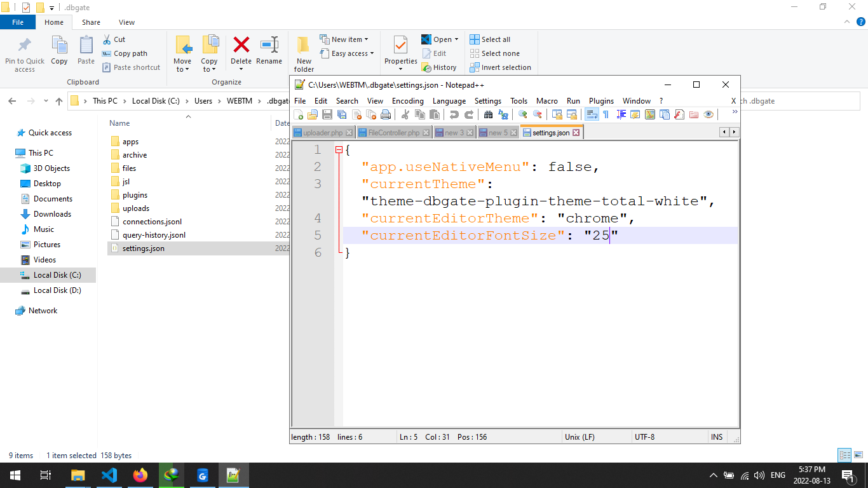
Task: Zoom in with the magnifier plus icon
Action: [x=523, y=114]
